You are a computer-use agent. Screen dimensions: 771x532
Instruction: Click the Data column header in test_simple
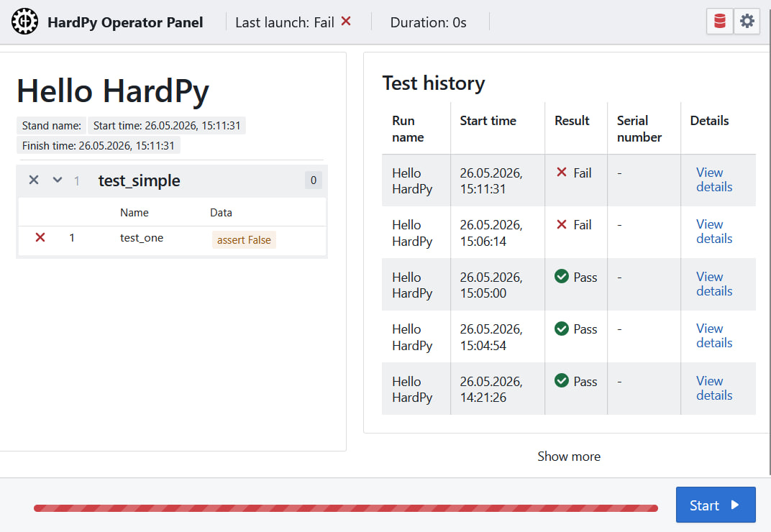coord(221,212)
